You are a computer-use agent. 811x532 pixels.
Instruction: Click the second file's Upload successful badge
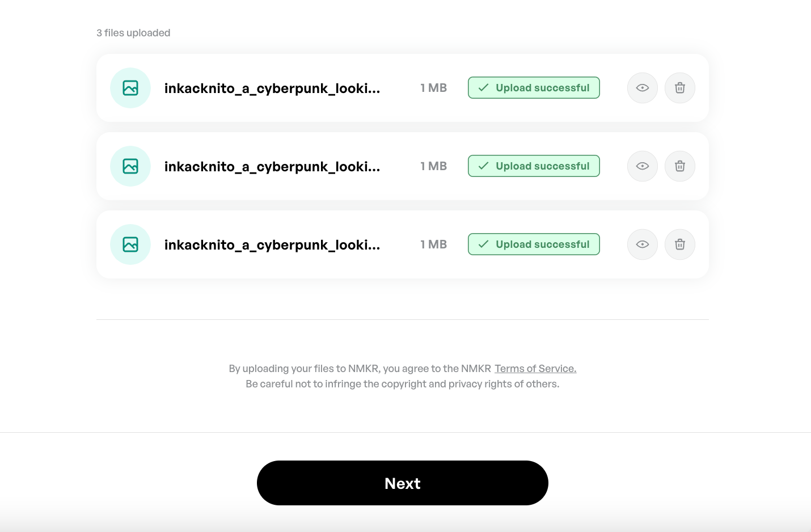[534, 166]
